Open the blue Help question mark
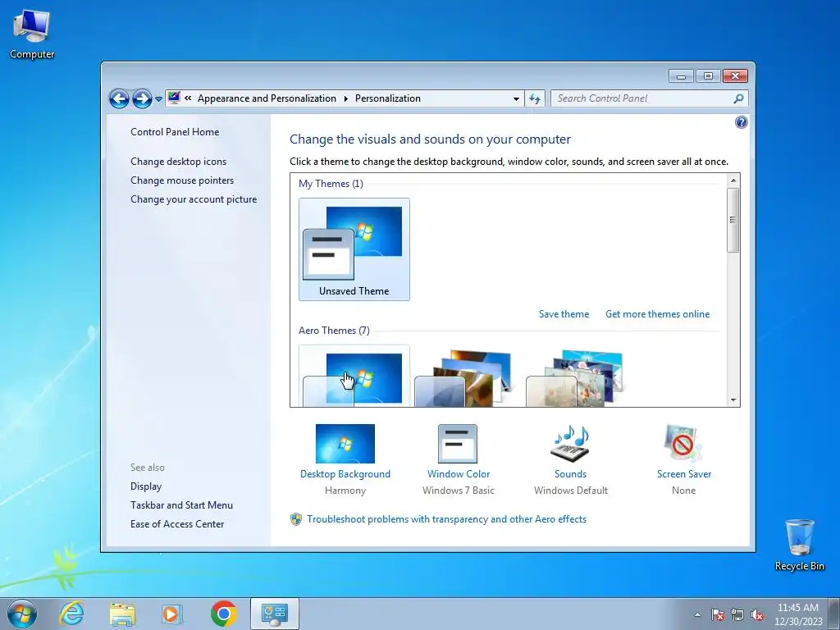Image resolution: width=840 pixels, height=630 pixels. [x=741, y=123]
